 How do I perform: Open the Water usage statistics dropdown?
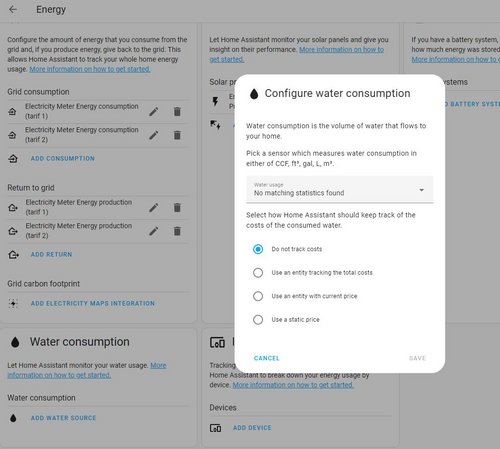340,189
